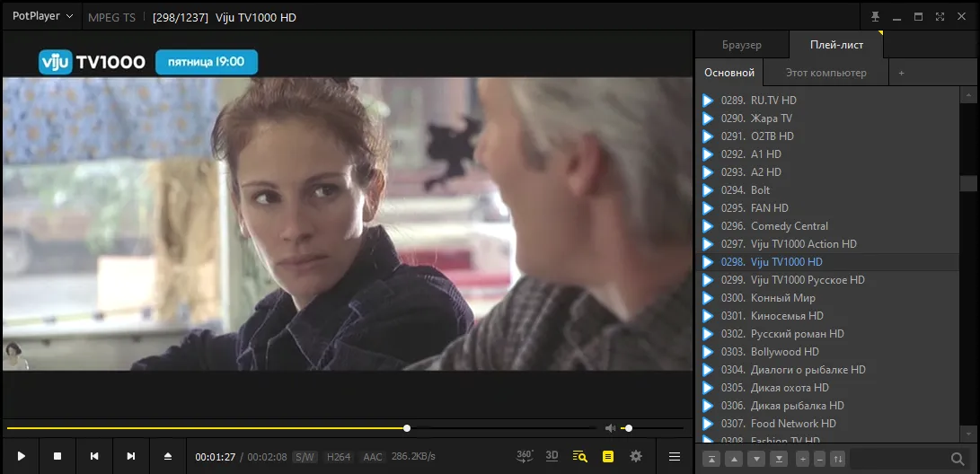The width and height of the screenshot is (980, 474).
Task: Select channel 0296. Comedy Central
Action: click(827, 226)
